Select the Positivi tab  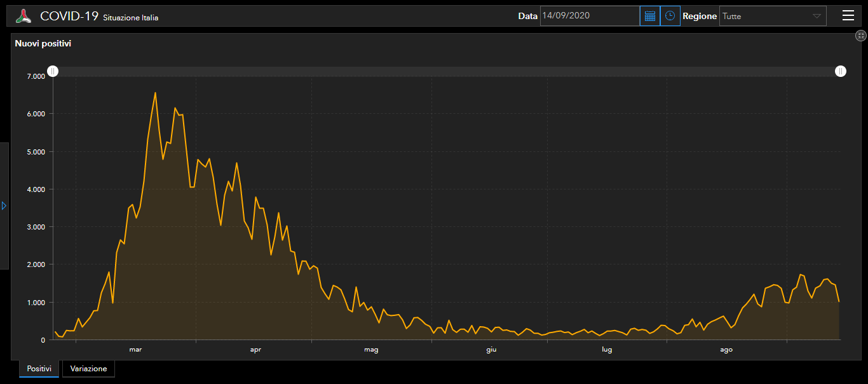pos(39,369)
